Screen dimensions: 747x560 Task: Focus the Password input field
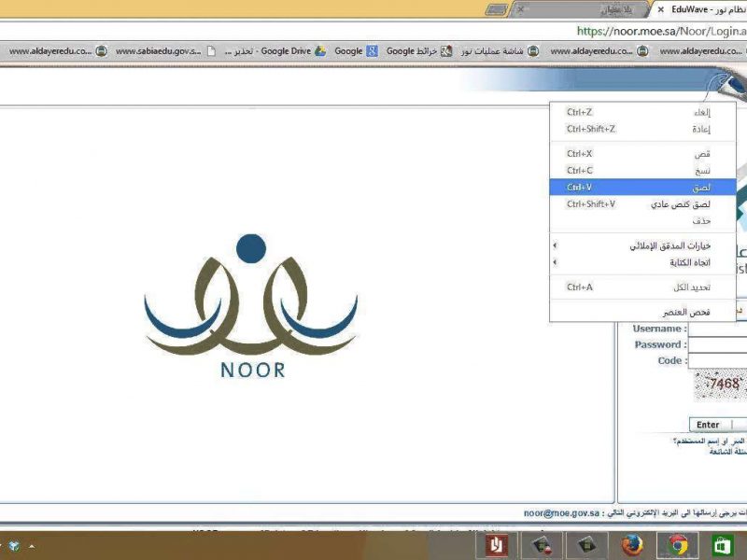click(x=718, y=344)
